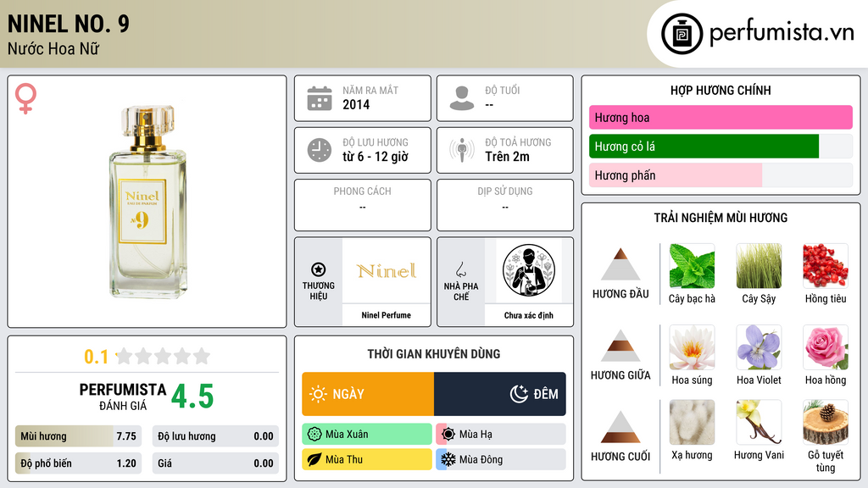Image resolution: width=868 pixels, height=488 pixels.
Task: Select the Ngày daytime segment
Action: pos(368,394)
